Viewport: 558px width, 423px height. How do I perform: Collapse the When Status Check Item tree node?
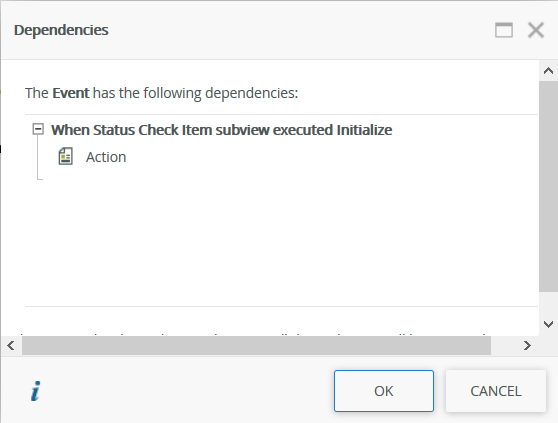tap(38, 129)
